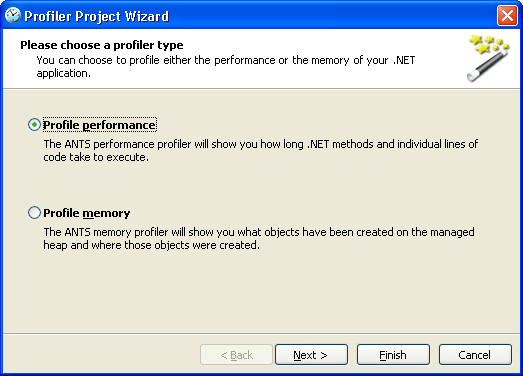The width and height of the screenshot is (523, 376).
Task: Click the bold "Profile performance" label
Action: (x=99, y=125)
